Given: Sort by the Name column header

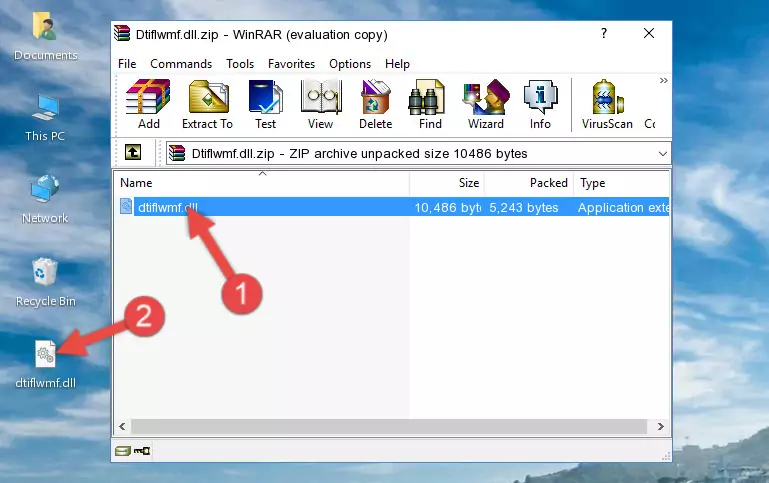Looking at the screenshot, I should 262,183.
